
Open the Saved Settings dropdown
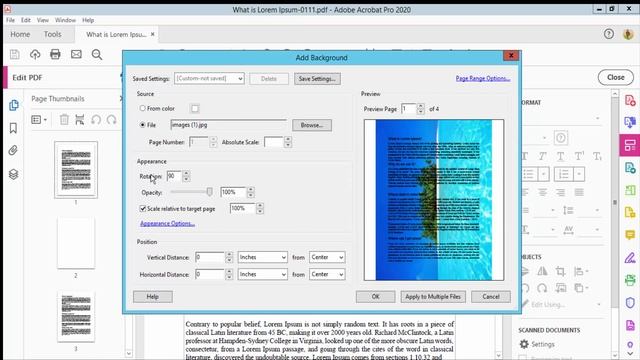[209, 78]
